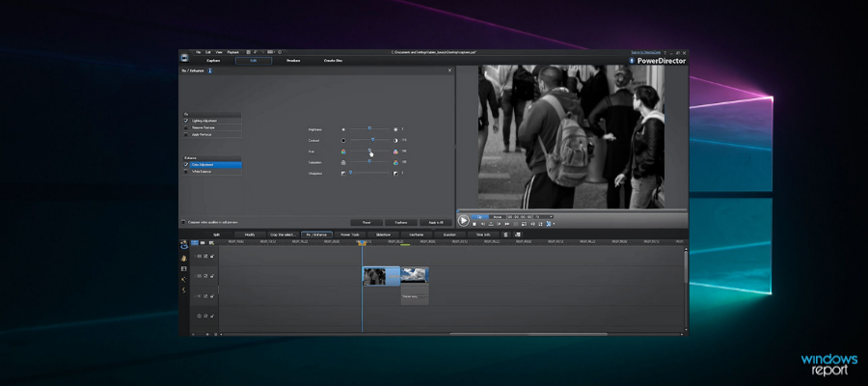Click the Fast Forward button

(x=507, y=224)
